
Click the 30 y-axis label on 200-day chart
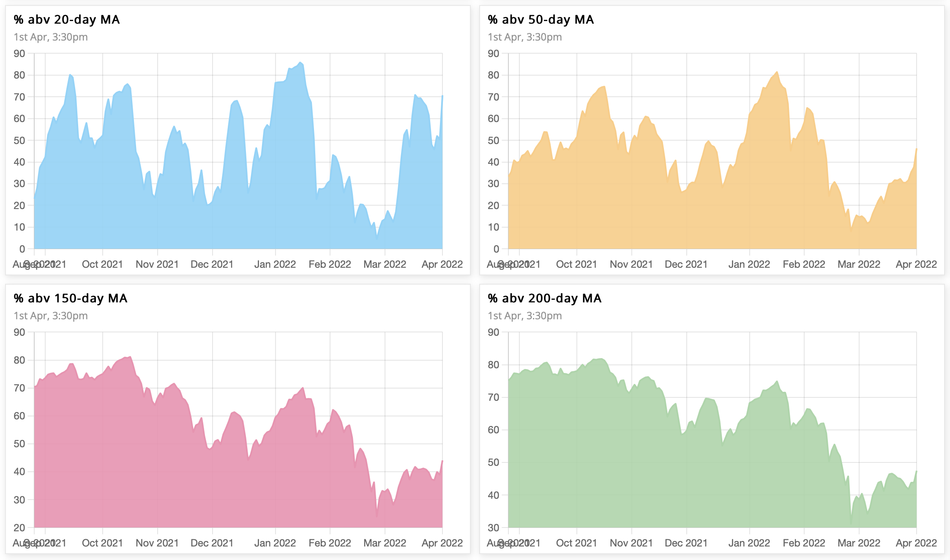click(494, 527)
